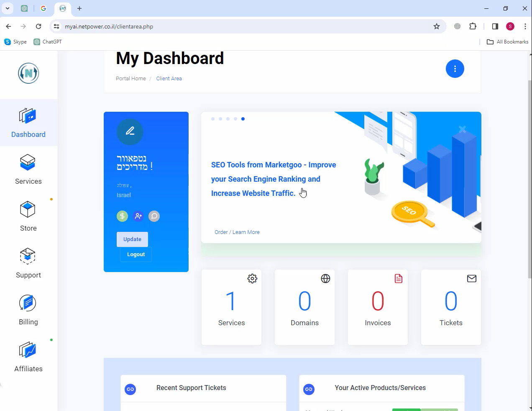Open the Chrome tab search dropdown
This screenshot has height=411, width=532.
coord(8,8)
